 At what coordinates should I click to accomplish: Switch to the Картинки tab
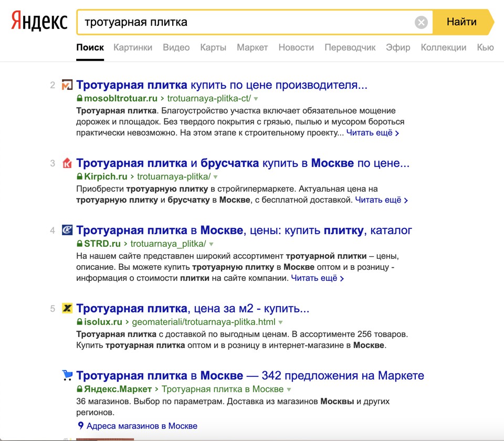point(133,48)
